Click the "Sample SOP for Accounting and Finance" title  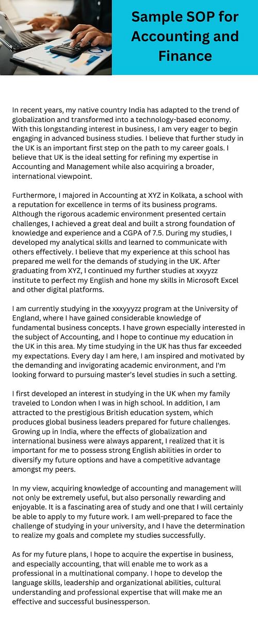pos(185,37)
